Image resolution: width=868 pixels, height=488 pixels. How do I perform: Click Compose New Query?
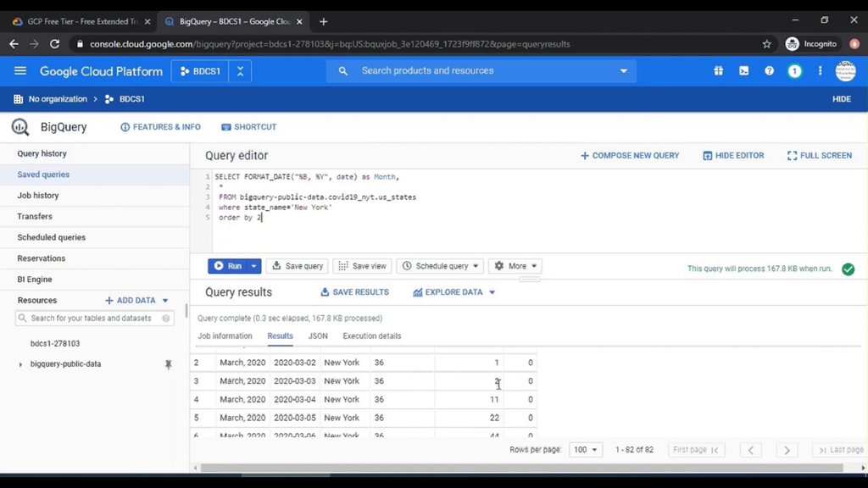[x=630, y=156]
